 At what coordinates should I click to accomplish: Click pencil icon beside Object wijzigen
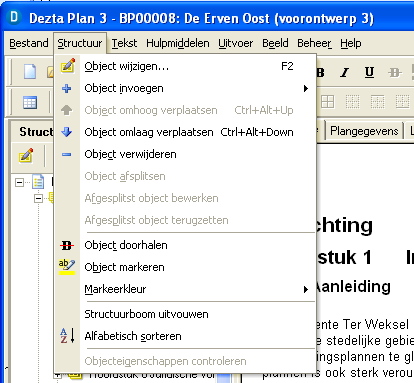tap(68, 65)
